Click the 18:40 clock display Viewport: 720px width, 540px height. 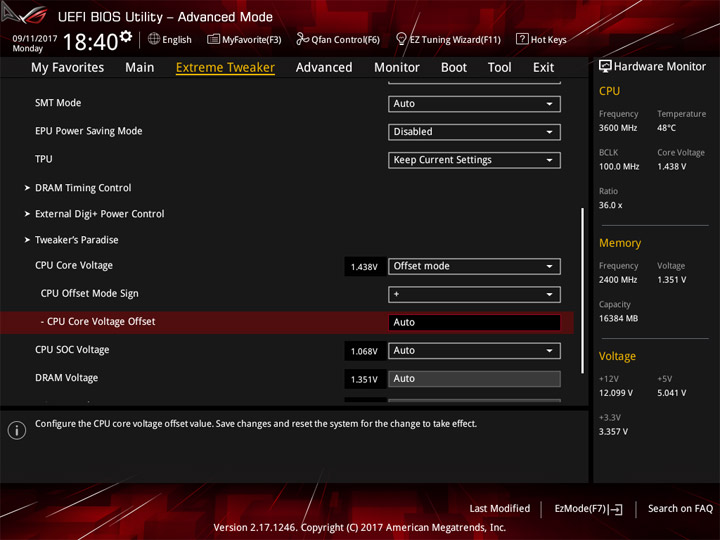(x=90, y=42)
